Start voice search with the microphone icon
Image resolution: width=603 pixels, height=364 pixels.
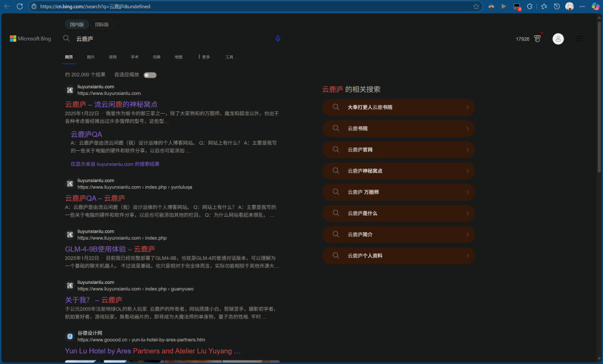(278, 38)
